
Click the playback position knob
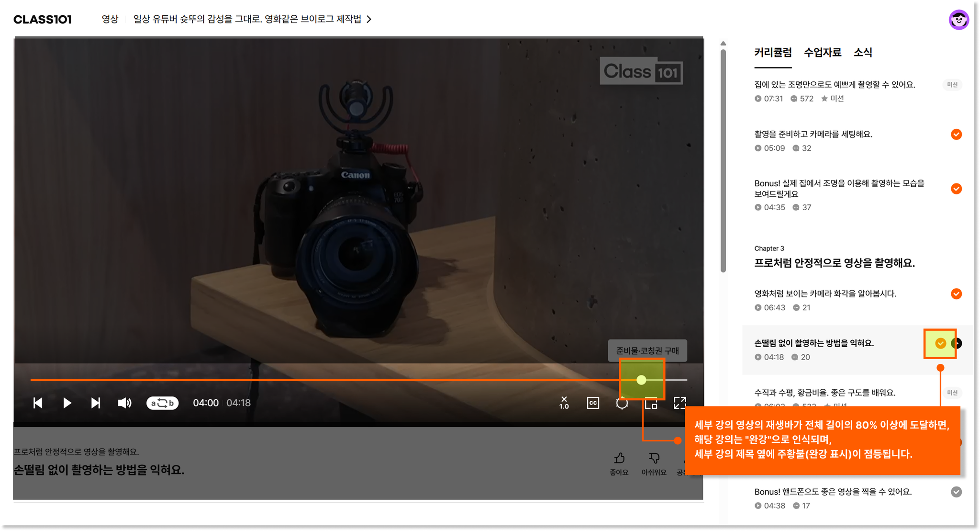[x=641, y=380]
